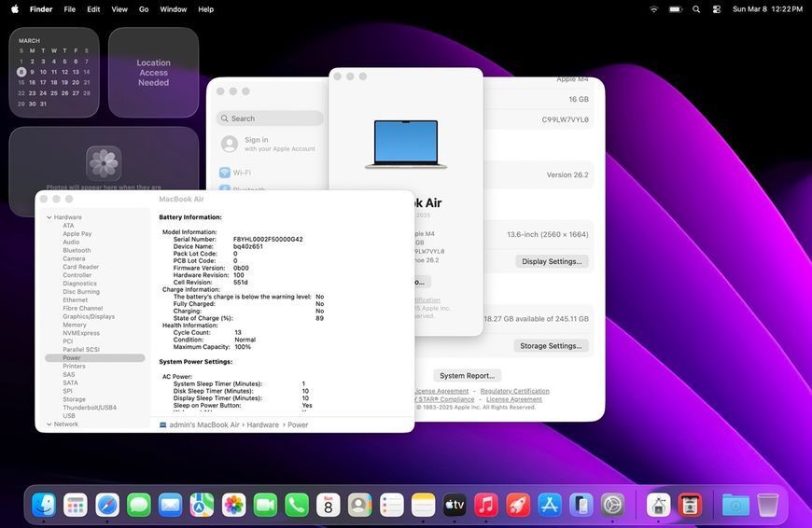Open the Photos app in dock
Viewport: 812px width, 528px height.
pyautogui.click(x=233, y=505)
